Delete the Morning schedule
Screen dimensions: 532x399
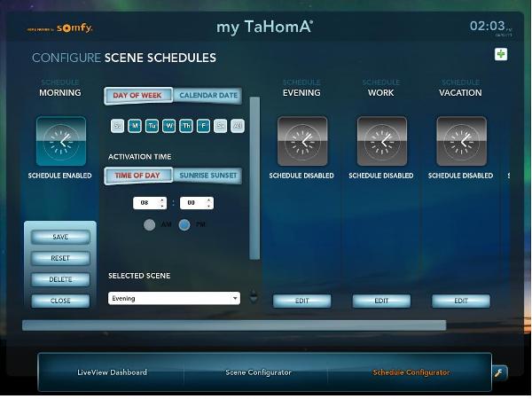click(60, 279)
